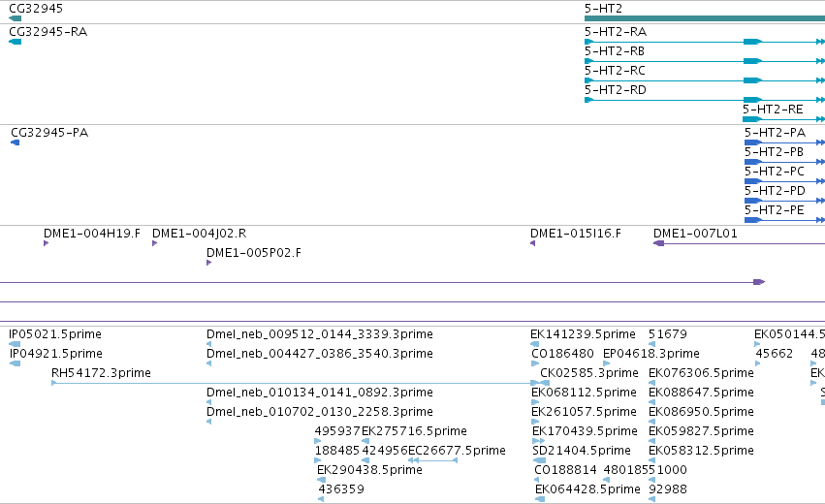Viewport: 825px width, 504px height.
Task: Click the SD21404.5prime EST label
Action: click(x=582, y=451)
